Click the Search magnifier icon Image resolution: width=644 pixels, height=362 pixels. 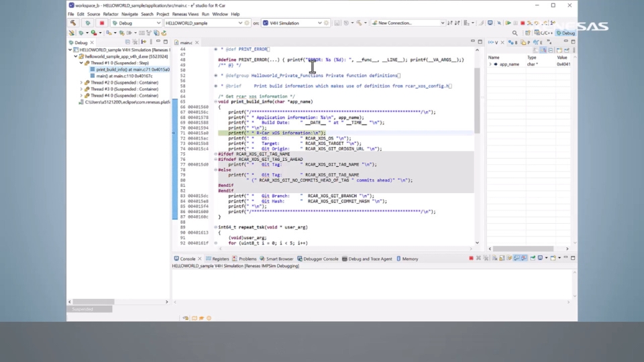click(x=515, y=33)
